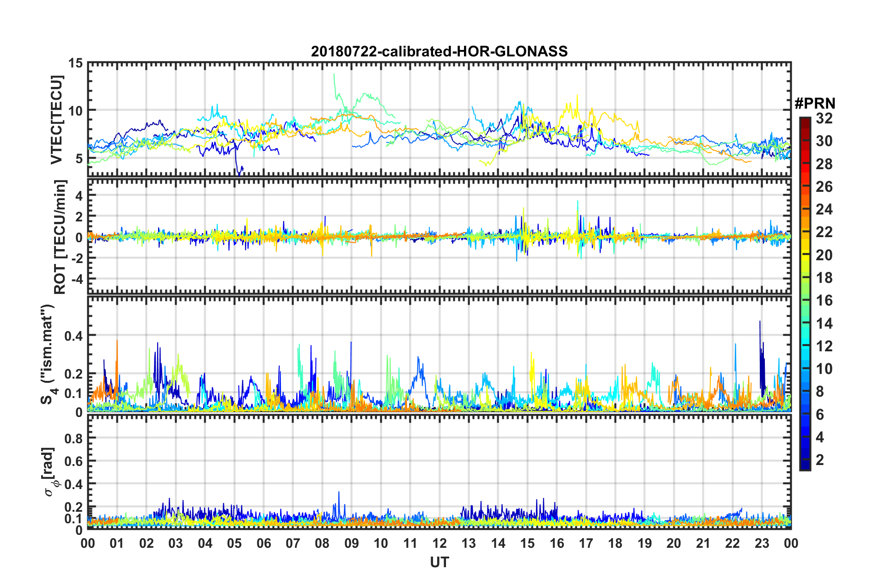Click the 01 hour tick label
Screen dimensions: 879x588
click(117, 543)
